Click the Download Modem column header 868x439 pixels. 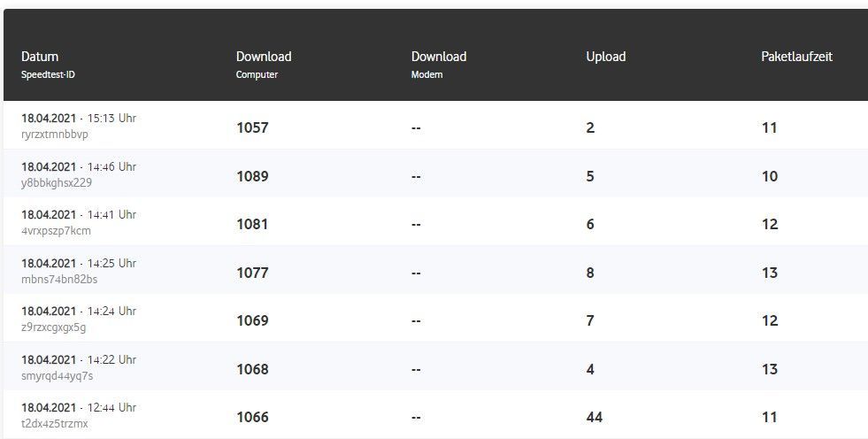(439, 65)
